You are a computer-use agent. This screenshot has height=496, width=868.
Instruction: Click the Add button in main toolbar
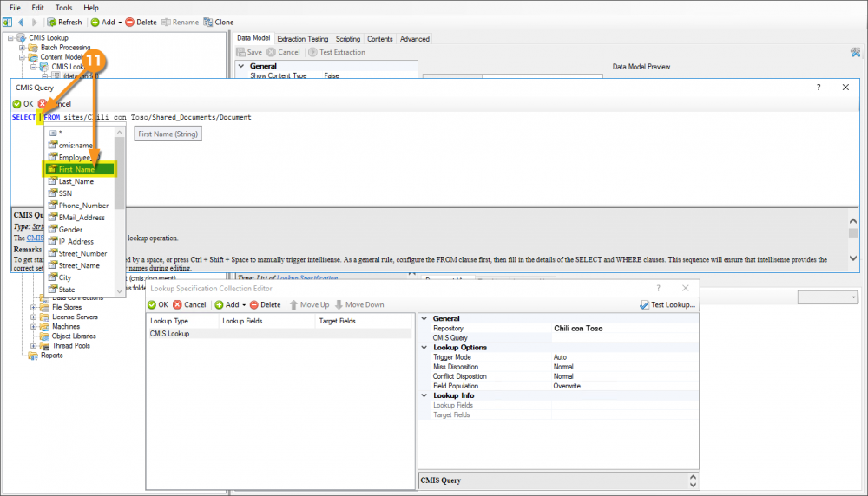[x=103, y=23]
